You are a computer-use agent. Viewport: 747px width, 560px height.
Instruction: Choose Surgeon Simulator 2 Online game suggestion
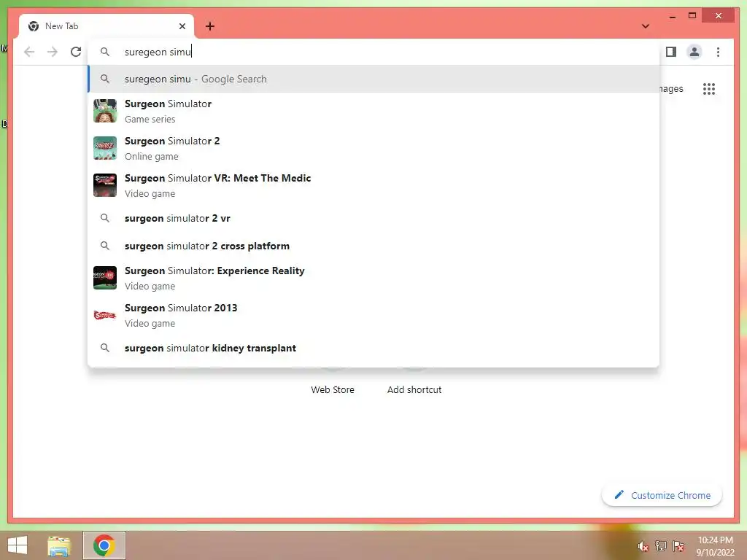374,148
